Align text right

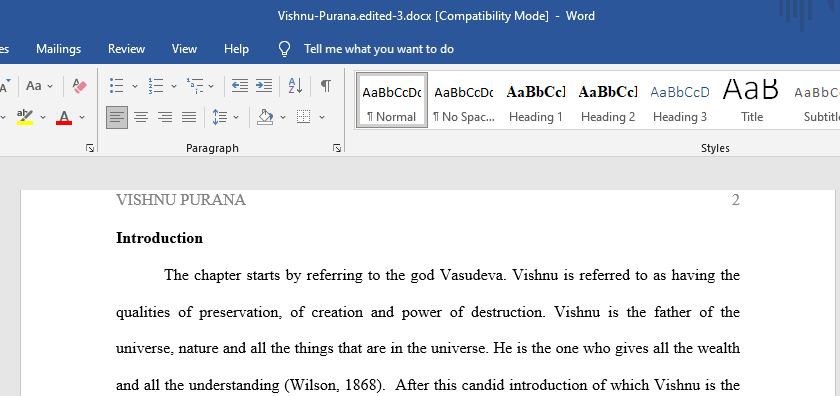[165, 117]
